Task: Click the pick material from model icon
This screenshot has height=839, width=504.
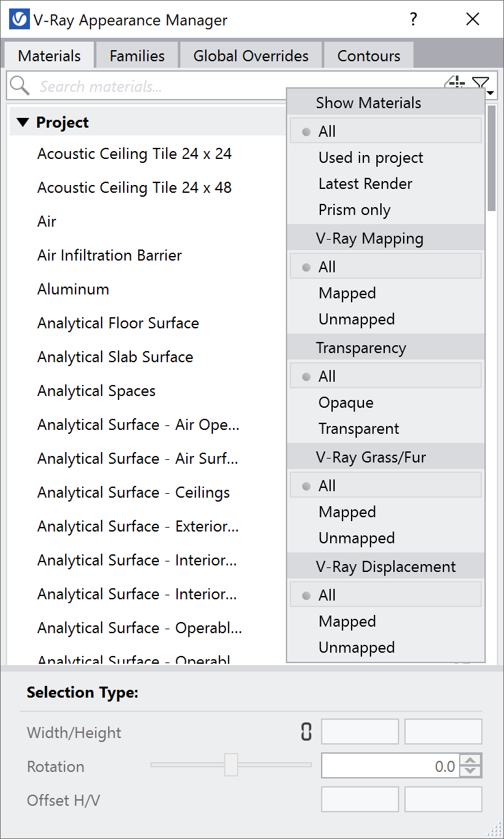Action: 455,83
